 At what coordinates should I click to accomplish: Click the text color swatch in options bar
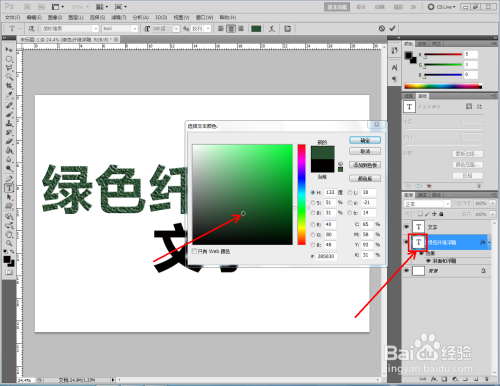[x=256, y=29]
